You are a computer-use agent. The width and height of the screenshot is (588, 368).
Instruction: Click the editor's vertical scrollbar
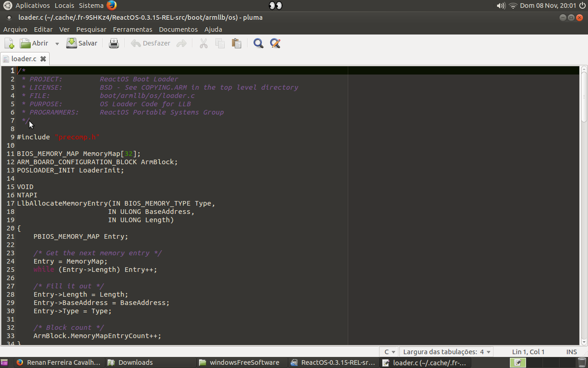pos(584,206)
